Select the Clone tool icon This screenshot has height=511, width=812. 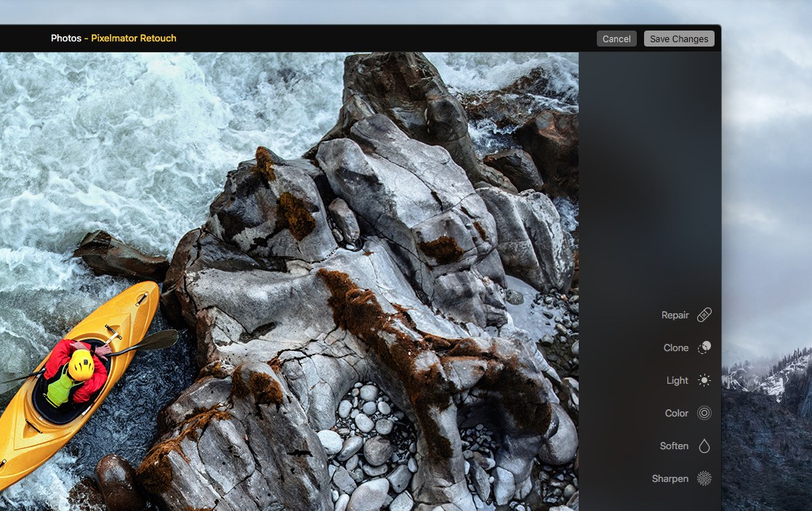(704, 347)
